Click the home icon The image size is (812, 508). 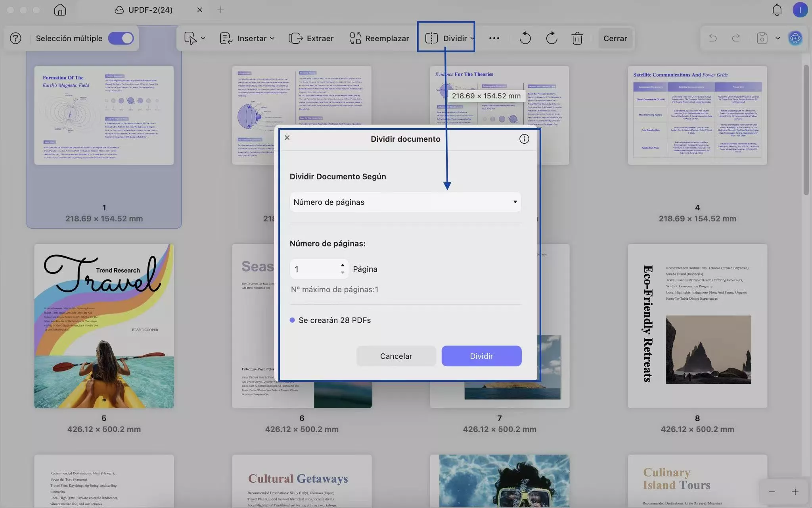pos(60,10)
